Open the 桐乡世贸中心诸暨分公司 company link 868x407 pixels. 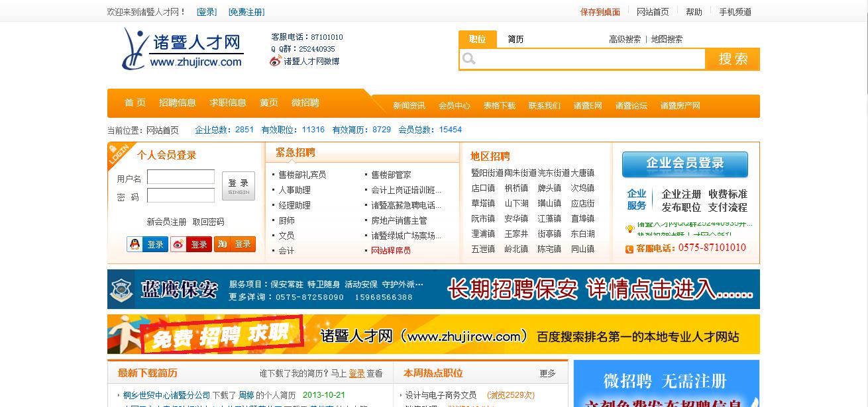166,395
